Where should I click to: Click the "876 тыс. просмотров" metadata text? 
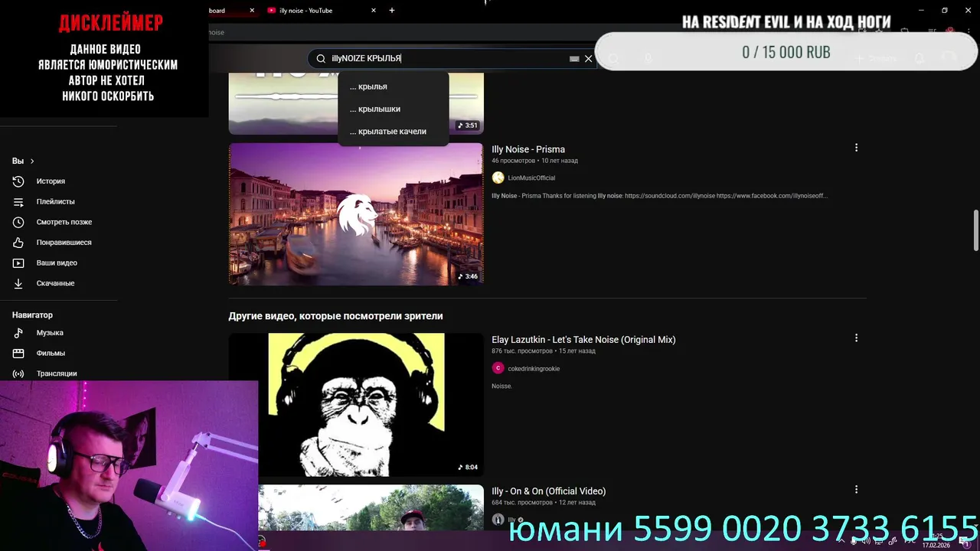pyautogui.click(x=522, y=351)
